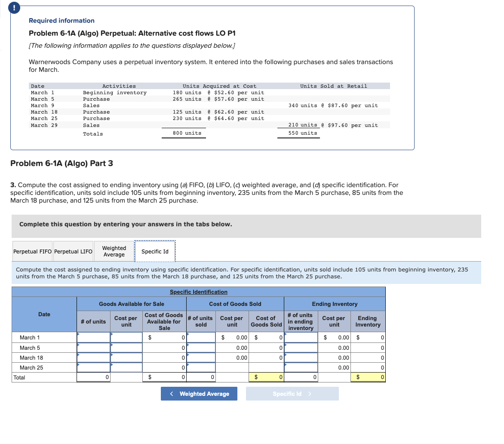
Task: Click March 5 units in ending inventory field
Action: point(301,348)
